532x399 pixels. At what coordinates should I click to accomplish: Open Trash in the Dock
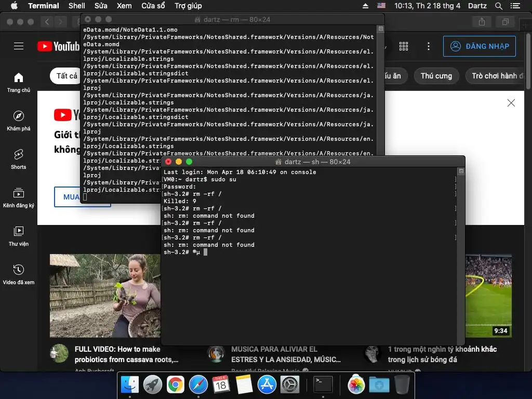(x=402, y=385)
